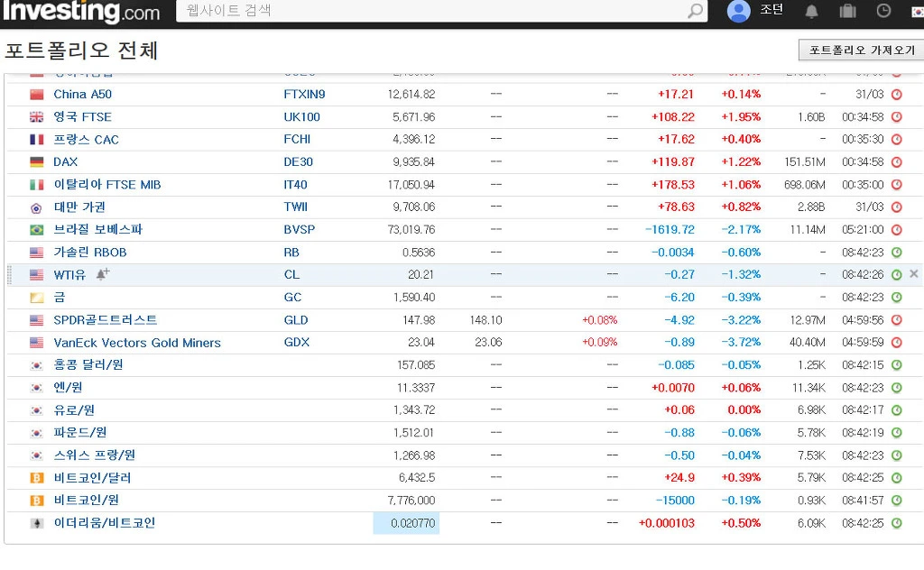
Task: Open the 영국 FTSE link
Action: point(82,116)
